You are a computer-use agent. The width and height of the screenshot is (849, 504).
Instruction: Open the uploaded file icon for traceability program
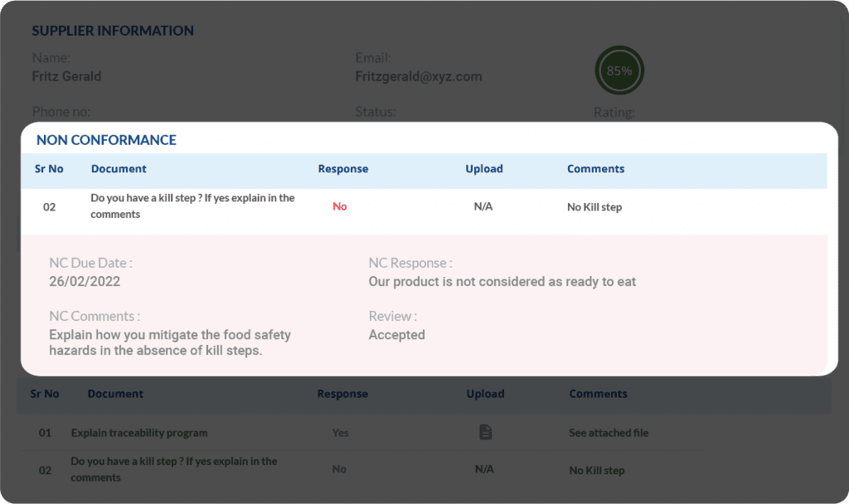(x=485, y=432)
